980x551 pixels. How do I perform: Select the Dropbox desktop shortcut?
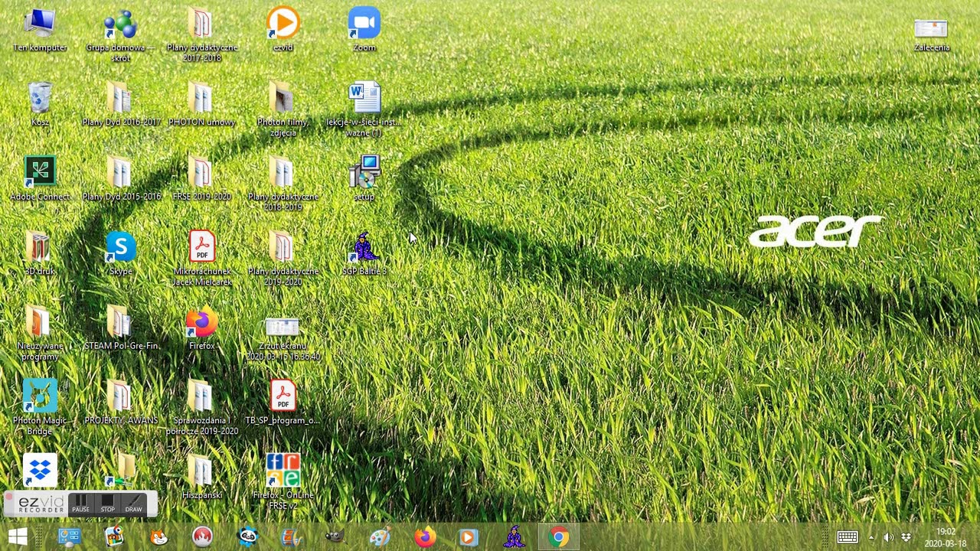(40, 470)
